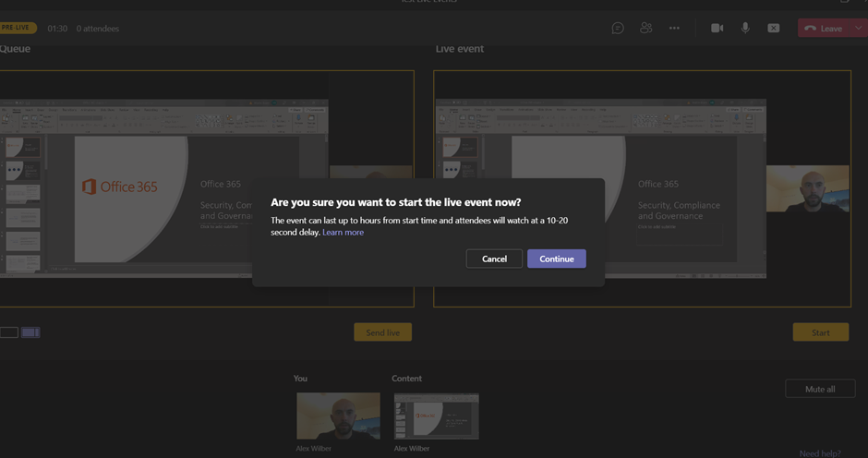Click Continue to start live event
Screen dimensions: 868x458
[556, 259]
